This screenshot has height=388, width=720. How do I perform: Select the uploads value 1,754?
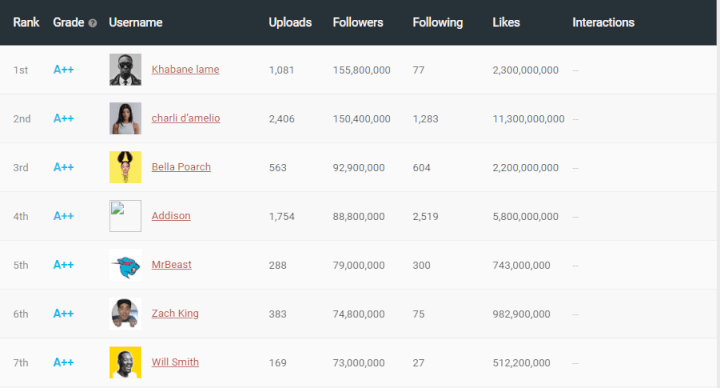282,216
